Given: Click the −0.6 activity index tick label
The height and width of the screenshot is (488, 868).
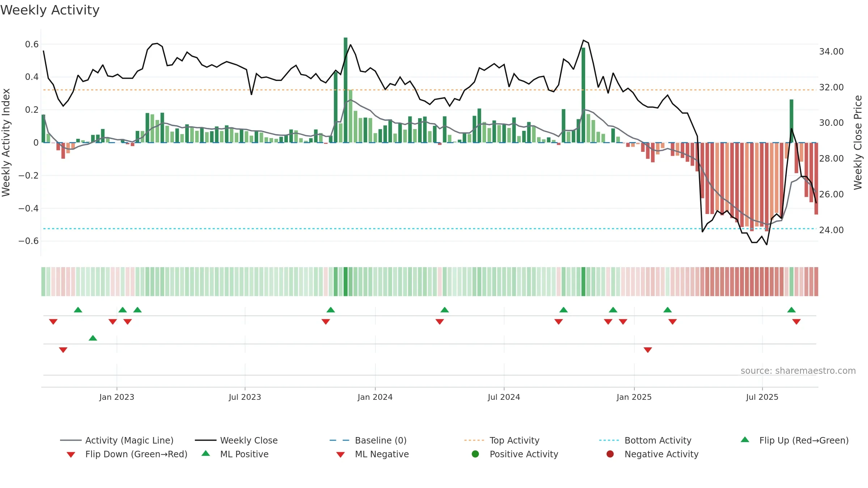Looking at the screenshot, I should coord(29,241).
